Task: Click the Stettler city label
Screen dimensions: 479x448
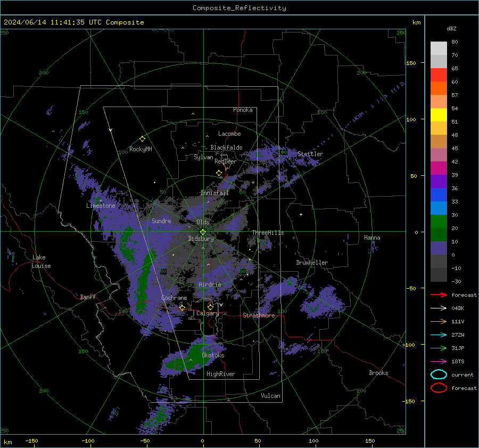Action: 310,154
